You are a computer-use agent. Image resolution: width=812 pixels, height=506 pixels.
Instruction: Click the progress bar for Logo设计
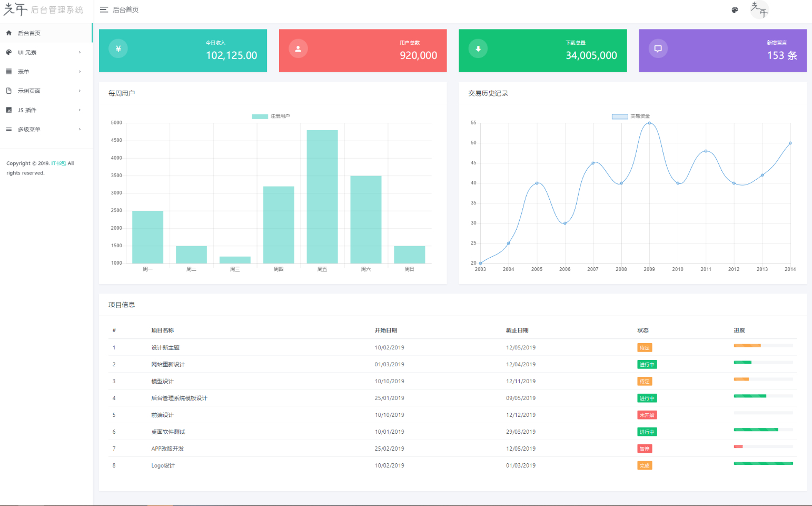click(x=763, y=463)
